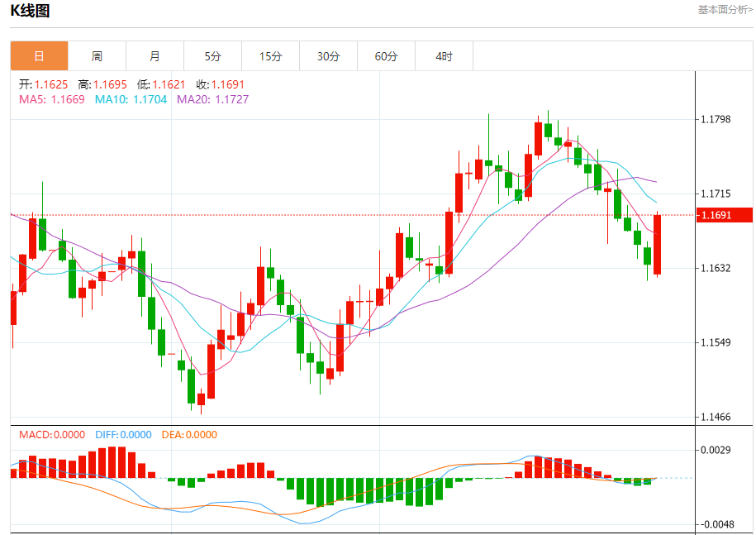Click the MA10 indicator label

click(x=131, y=99)
